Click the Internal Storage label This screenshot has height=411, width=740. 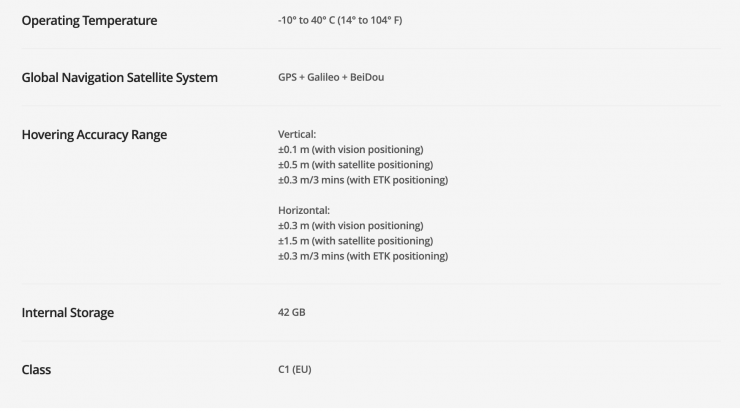(68, 313)
